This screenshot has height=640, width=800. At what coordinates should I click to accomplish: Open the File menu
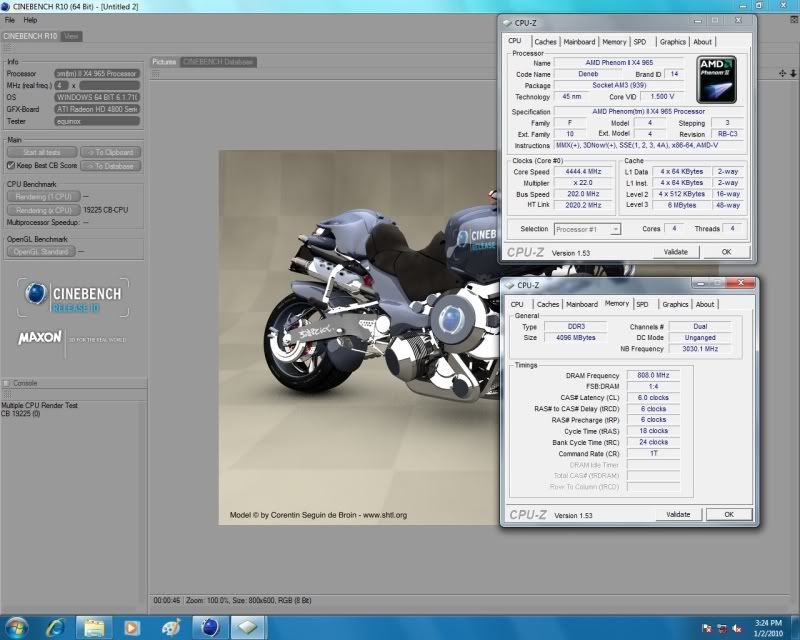pos(10,20)
